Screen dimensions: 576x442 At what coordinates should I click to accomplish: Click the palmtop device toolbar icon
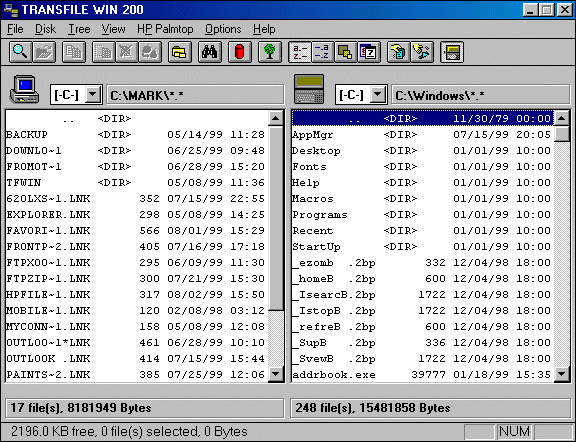(x=452, y=52)
